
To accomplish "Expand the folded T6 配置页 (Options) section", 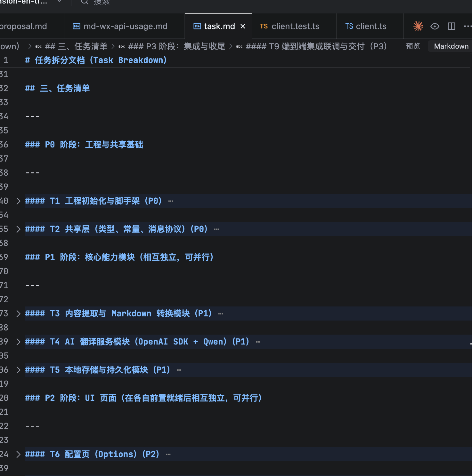I will 18,454.
